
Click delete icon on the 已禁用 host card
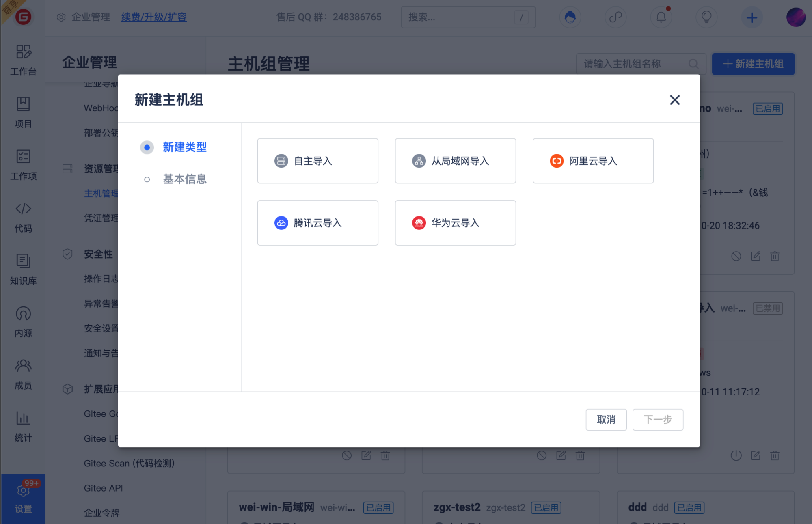coord(775,455)
